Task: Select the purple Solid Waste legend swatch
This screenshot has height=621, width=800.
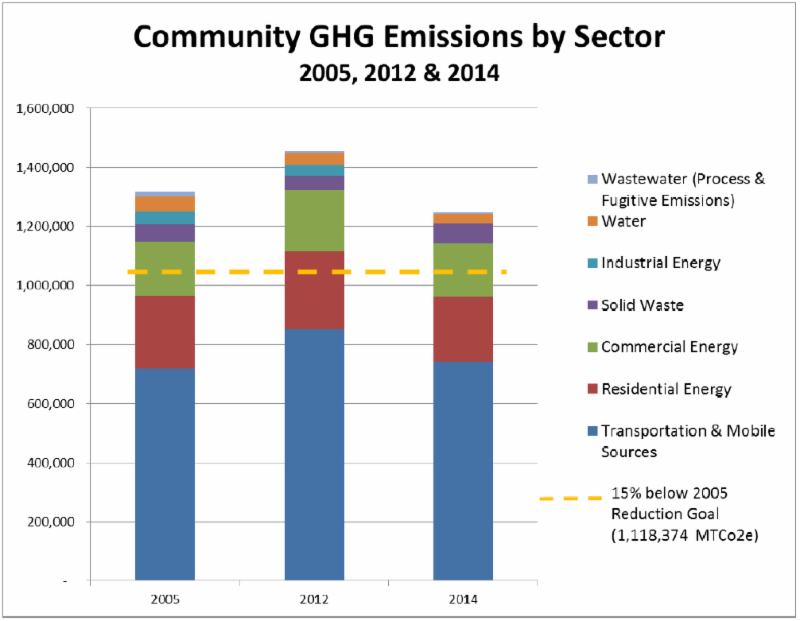Action: pyautogui.click(x=592, y=305)
